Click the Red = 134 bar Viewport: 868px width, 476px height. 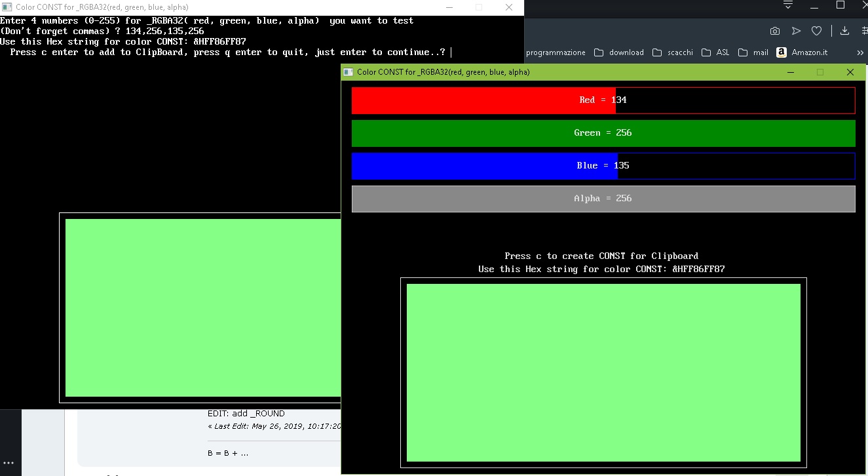click(603, 100)
